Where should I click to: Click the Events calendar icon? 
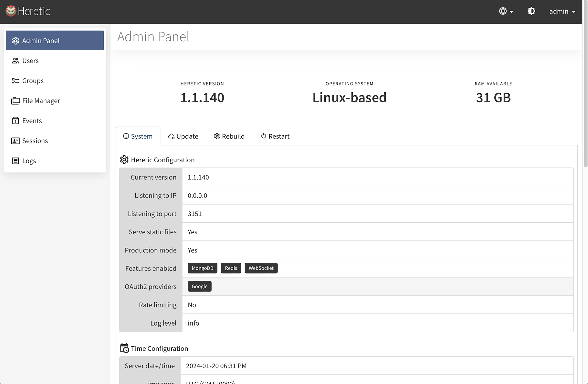(16, 121)
